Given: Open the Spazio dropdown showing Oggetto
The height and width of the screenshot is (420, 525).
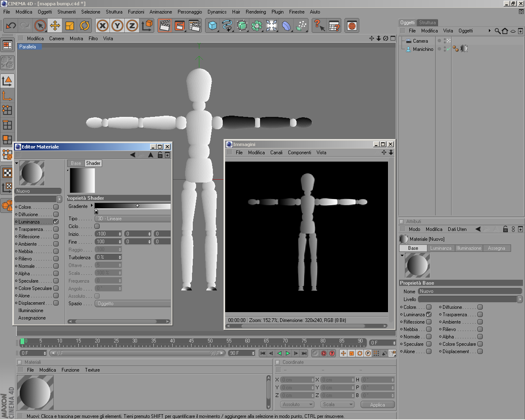Looking at the screenshot, I should [x=132, y=304].
